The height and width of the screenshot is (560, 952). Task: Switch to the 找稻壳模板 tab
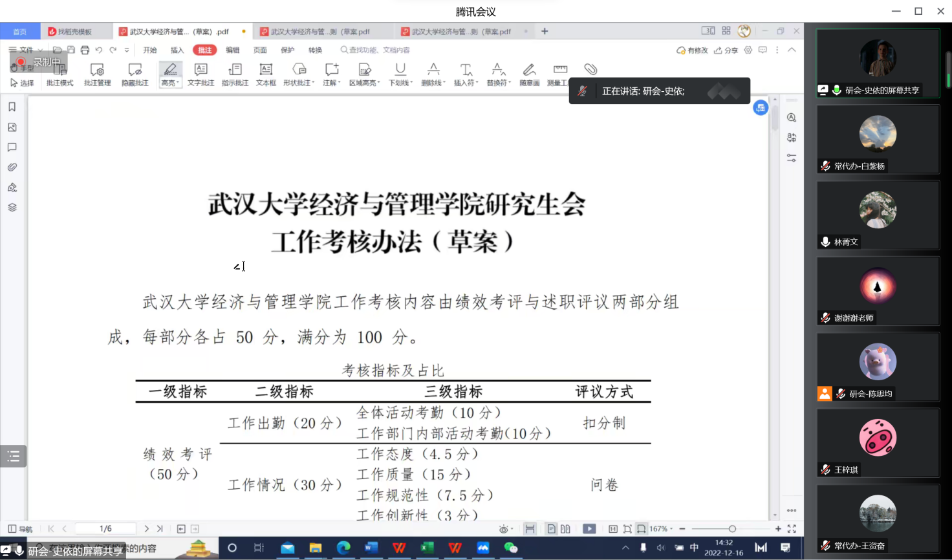tap(70, 32)
